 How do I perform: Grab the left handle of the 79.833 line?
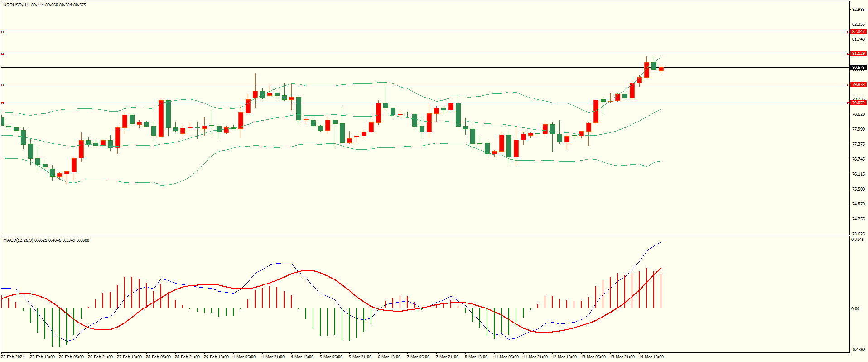pos(2,85)
